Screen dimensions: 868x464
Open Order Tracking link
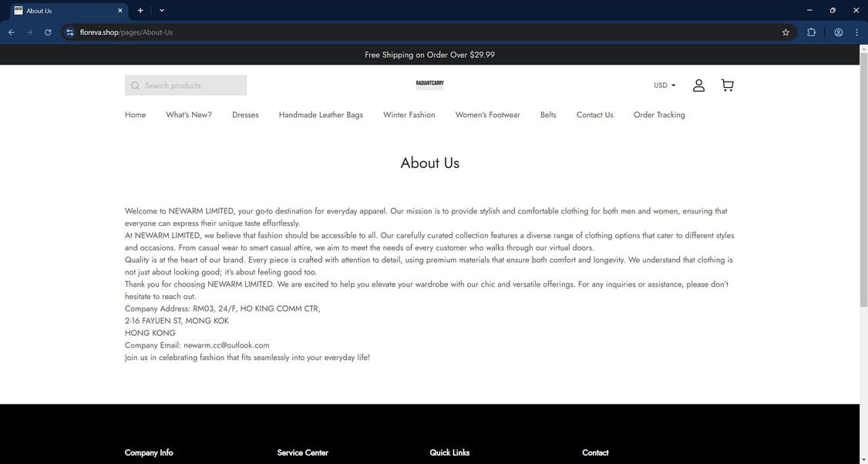(659, 115)
